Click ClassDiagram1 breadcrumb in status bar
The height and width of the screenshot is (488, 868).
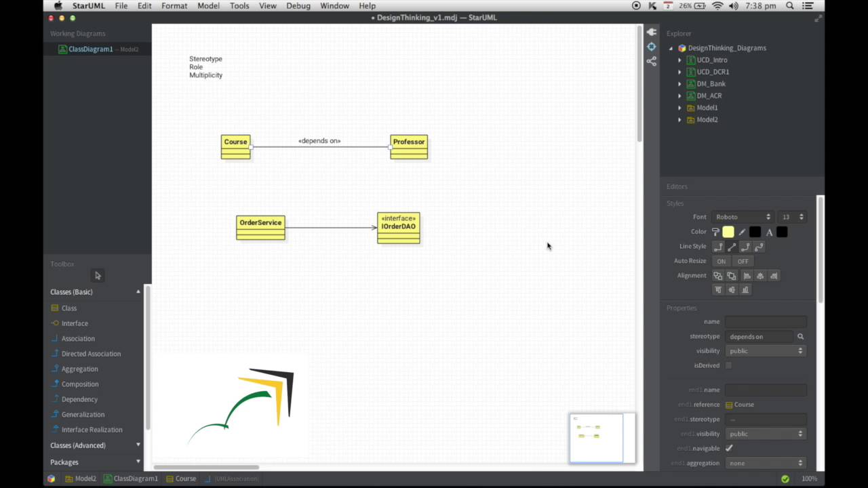(131, 479)
